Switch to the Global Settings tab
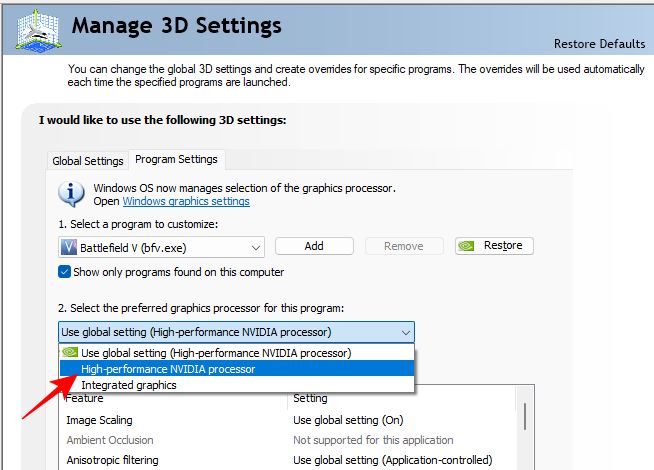This screenshot has height=470, width=654. pyautogui.click(x=88, y=161)
